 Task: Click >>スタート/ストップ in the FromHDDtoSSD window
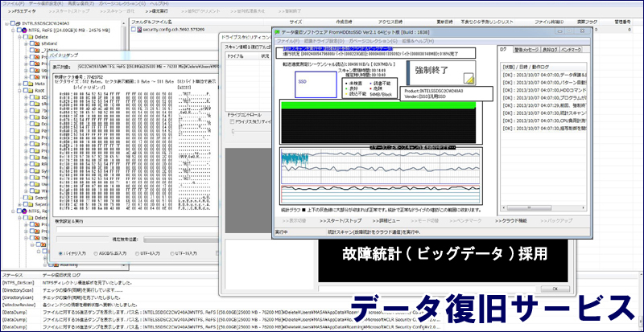point(341,221)
